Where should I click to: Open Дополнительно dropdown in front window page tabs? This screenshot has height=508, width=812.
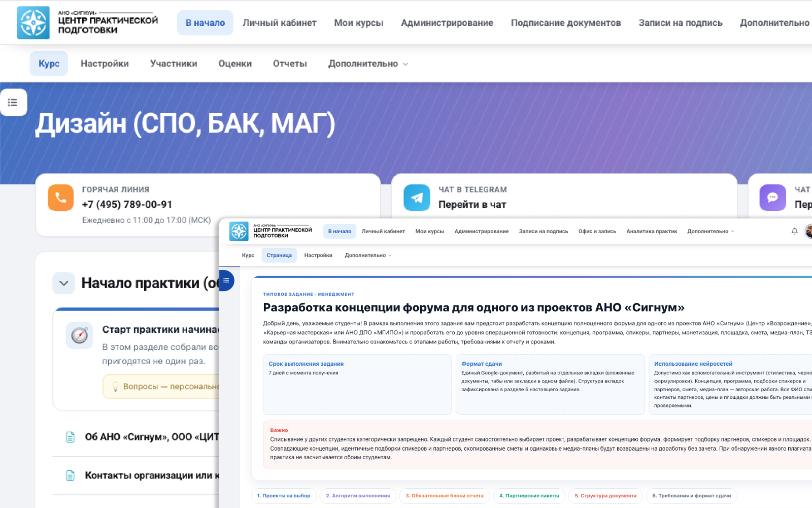click(x=368, y=255)
